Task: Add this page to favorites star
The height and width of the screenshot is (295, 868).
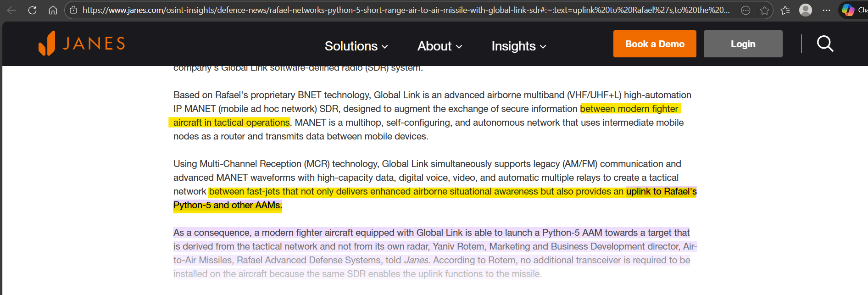Action: (764, 10)
